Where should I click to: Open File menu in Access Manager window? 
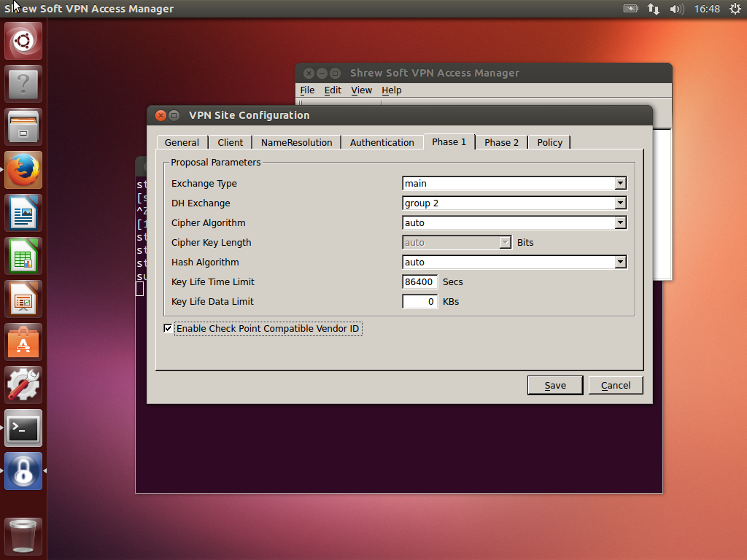tap(307, 90)
